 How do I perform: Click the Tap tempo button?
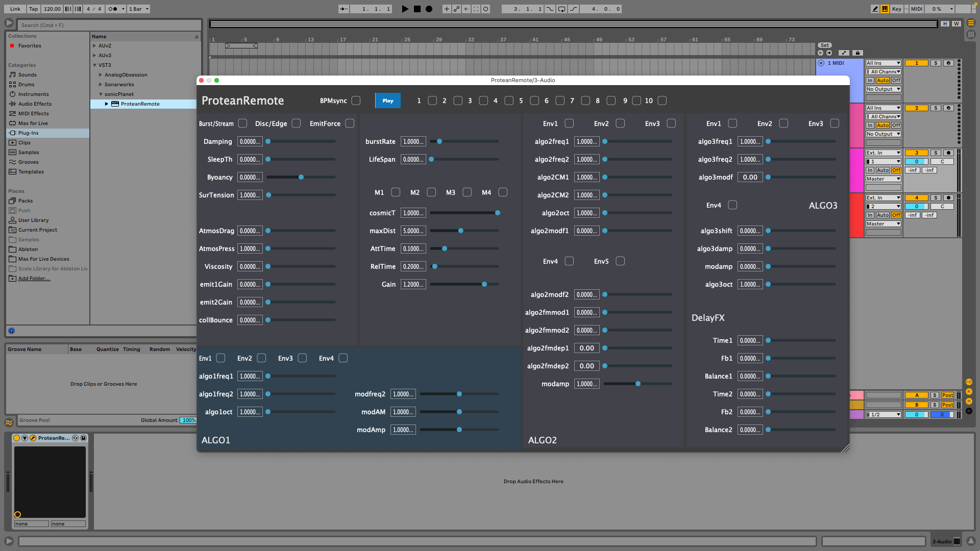coord(33,9)
